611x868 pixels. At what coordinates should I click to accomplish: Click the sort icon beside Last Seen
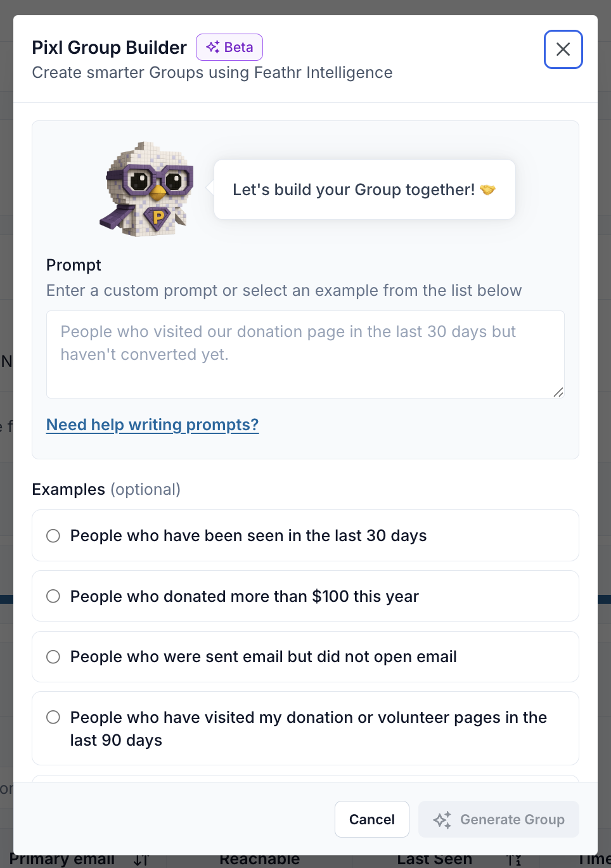(515, 860)
